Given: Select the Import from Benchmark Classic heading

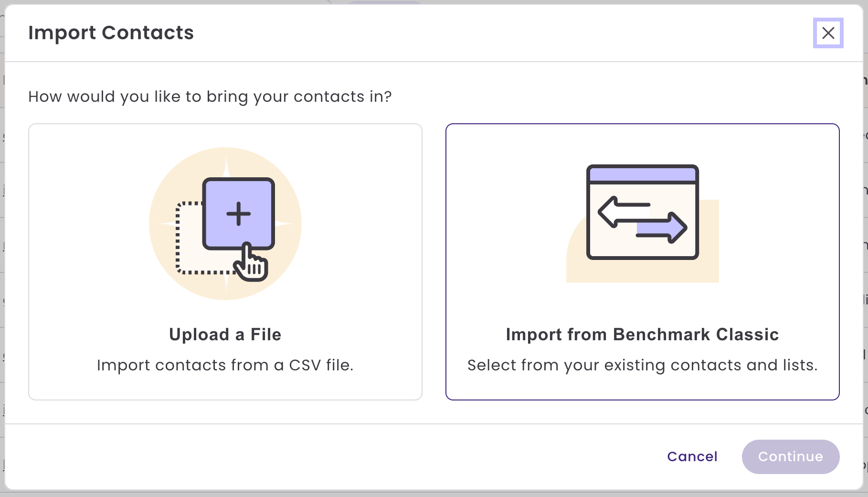Looking at the screenshot, I should 642,335.
